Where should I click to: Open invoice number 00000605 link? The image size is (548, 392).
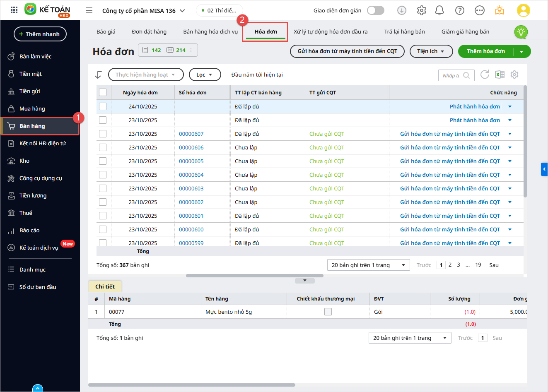point(191,161)
